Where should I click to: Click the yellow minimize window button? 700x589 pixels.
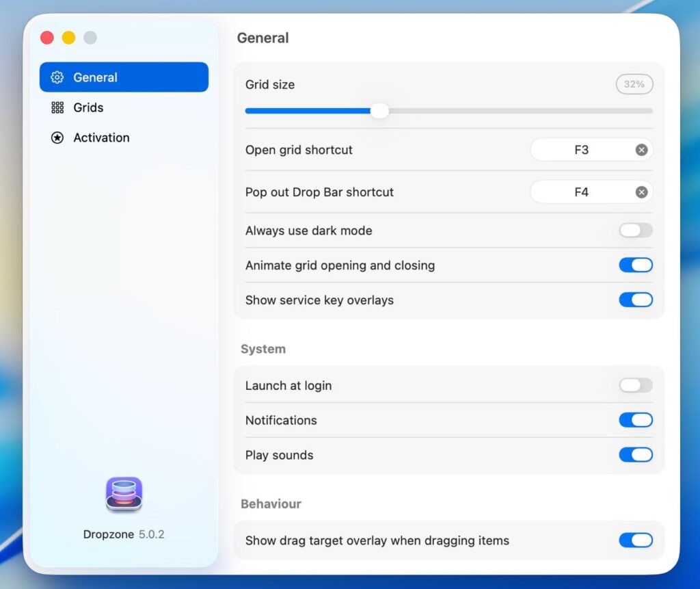(x=68, y=38)
